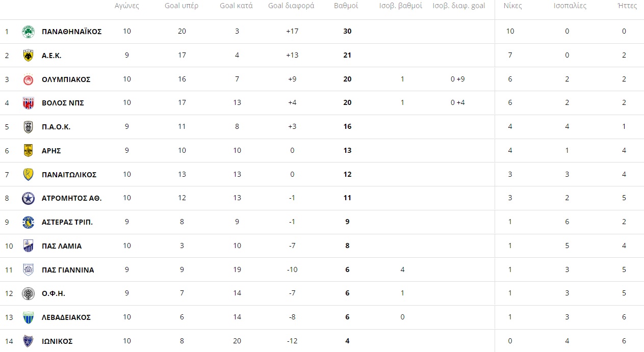Click the Panathinaikos green shamrock logo
This screenshot has height=352, width=644.
(28, 32)
